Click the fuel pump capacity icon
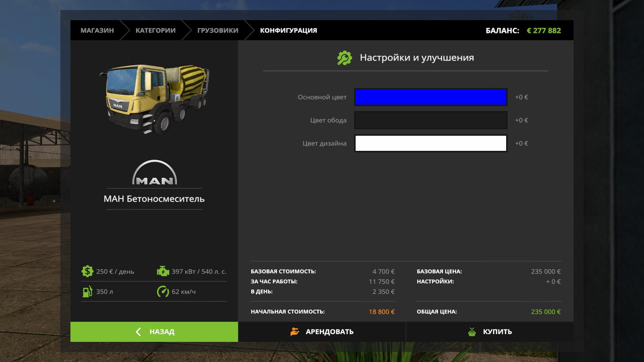 click(x=87, y=292)
